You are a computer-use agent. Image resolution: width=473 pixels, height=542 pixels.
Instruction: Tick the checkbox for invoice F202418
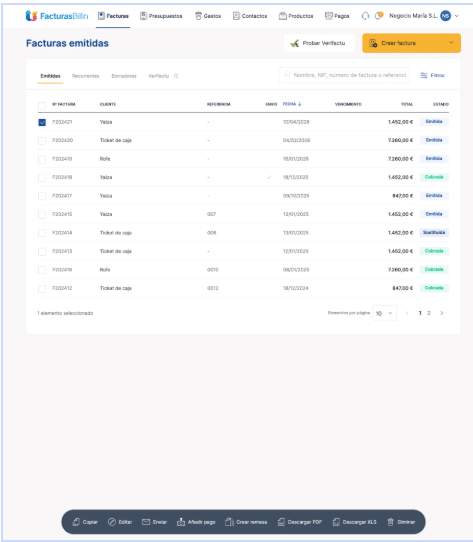pos(42,178)
